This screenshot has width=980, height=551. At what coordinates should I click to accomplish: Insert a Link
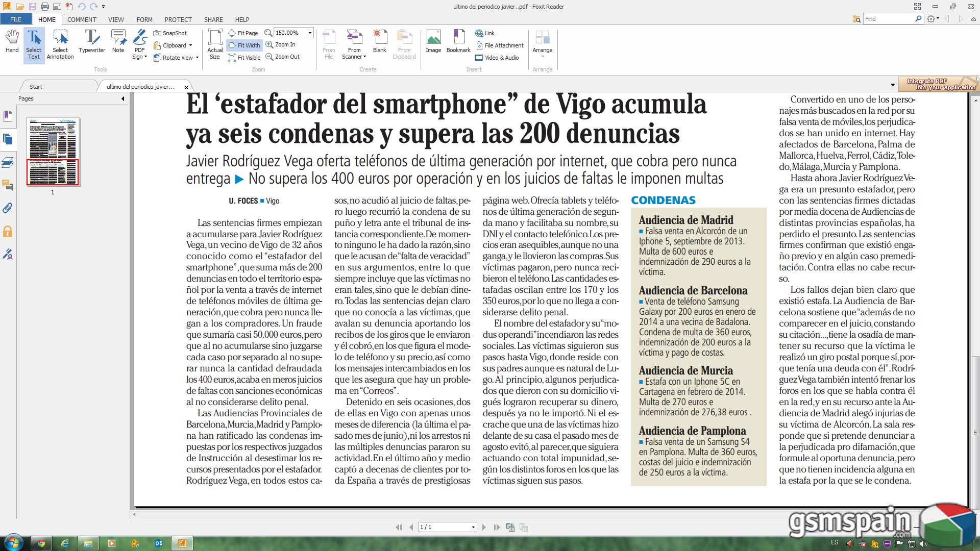[485, 33]
